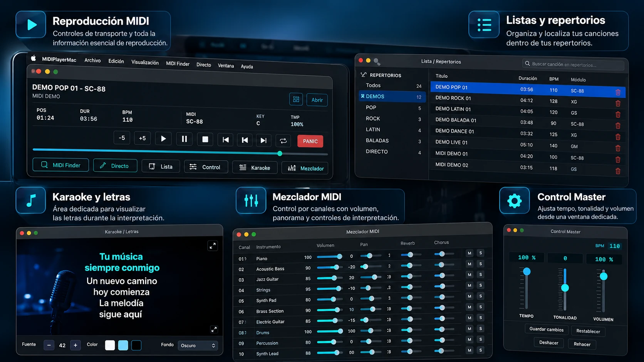Open the Fondo dropdown set to Oscuro

[x=198, y=345]
